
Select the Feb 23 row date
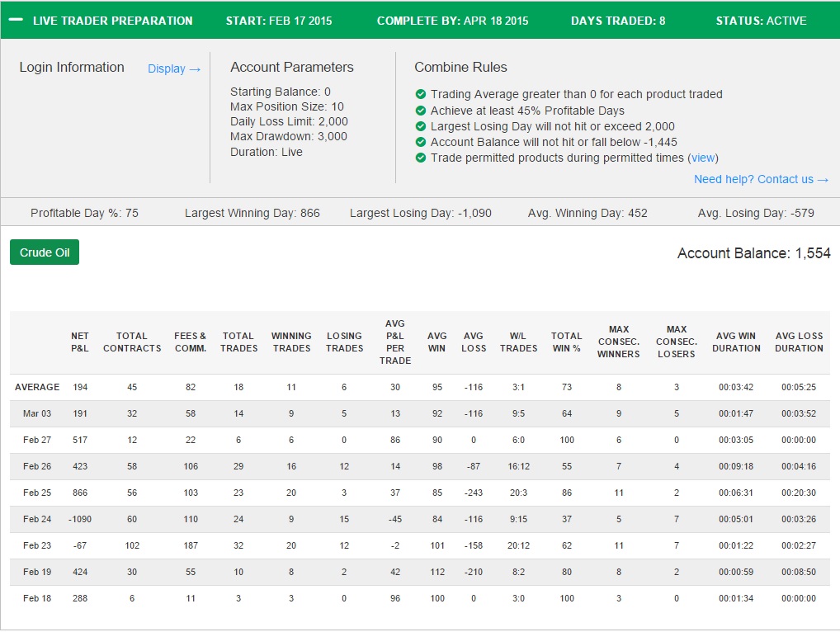37,545
